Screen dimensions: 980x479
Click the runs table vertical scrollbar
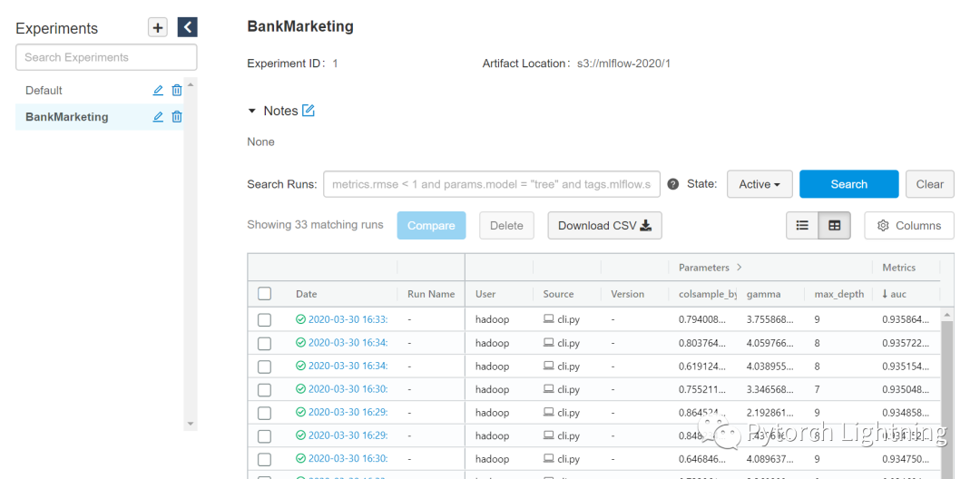pos(947,400)
